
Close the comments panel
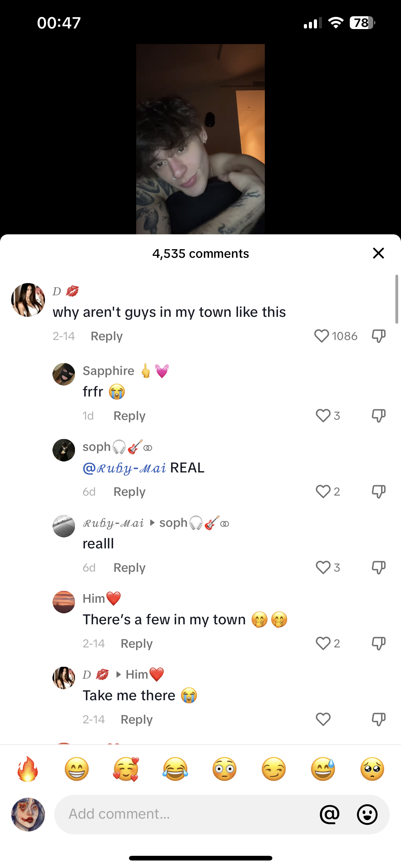coord(379,253)
